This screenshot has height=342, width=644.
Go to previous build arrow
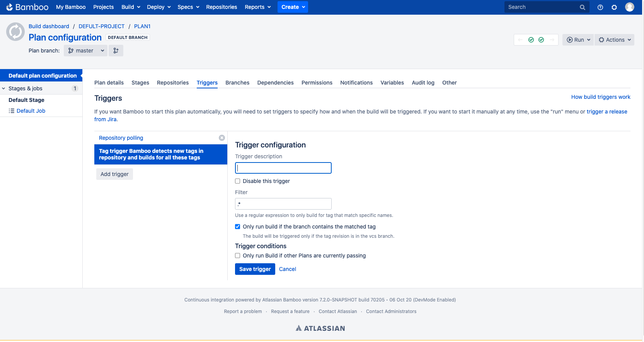(520, 40)
